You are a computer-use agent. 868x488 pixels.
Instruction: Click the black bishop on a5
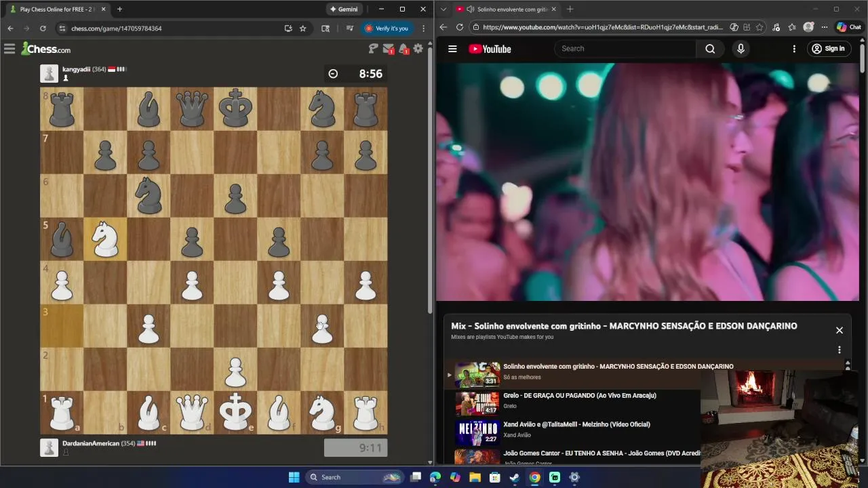click(x=62, y=239)
